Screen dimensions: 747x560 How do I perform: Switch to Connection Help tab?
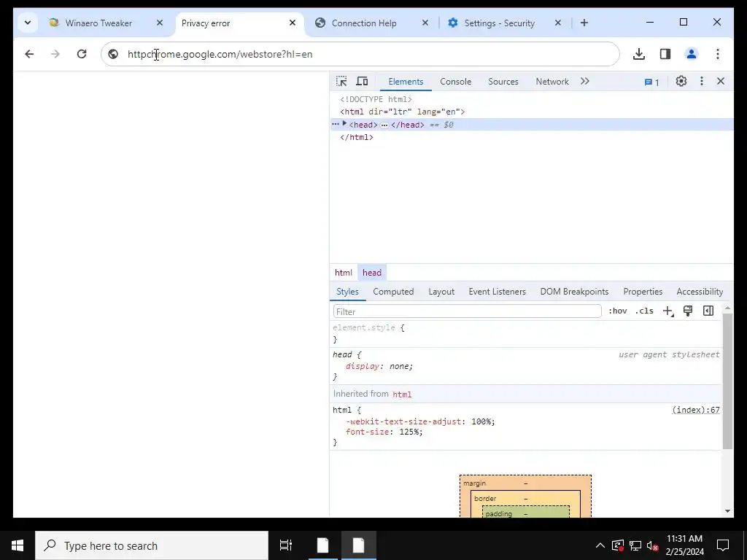click(x=364, y=23)
